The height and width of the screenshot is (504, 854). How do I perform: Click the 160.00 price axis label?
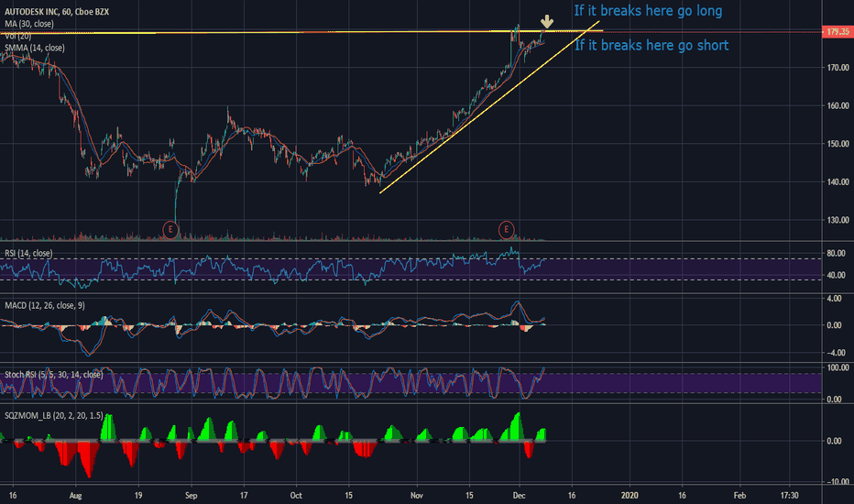point(838,106)
